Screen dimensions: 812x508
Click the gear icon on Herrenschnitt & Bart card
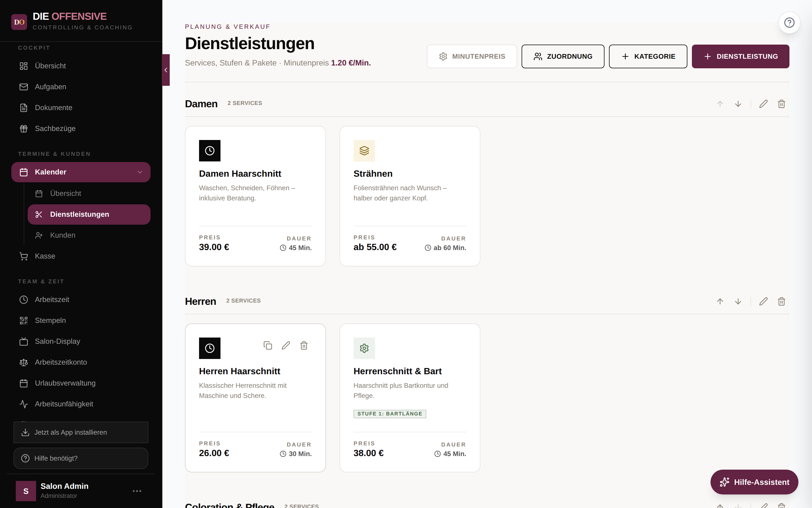(x=364, y=348)
